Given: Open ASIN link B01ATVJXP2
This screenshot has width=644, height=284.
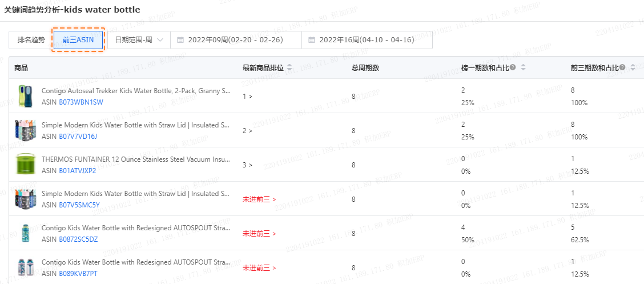Looking at the screenshot, I should tap(78, 170).
